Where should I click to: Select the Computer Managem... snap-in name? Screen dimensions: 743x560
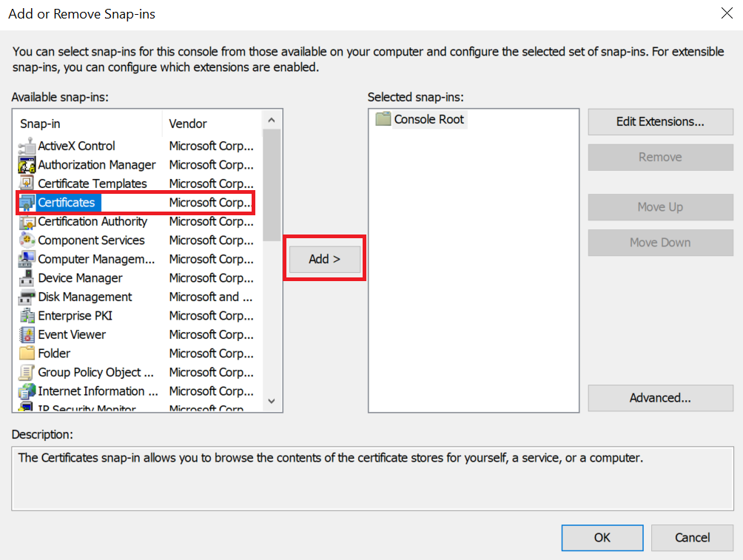[96, 259]
